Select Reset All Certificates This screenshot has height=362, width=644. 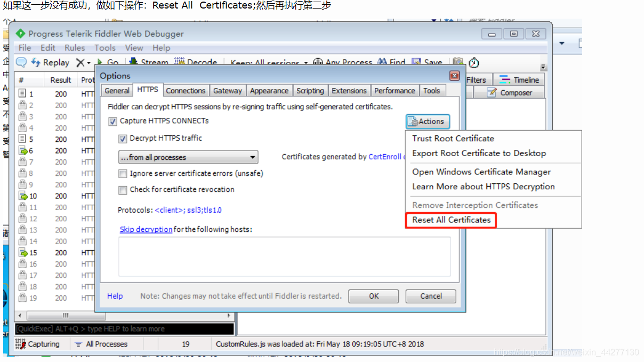pos(451,220)
